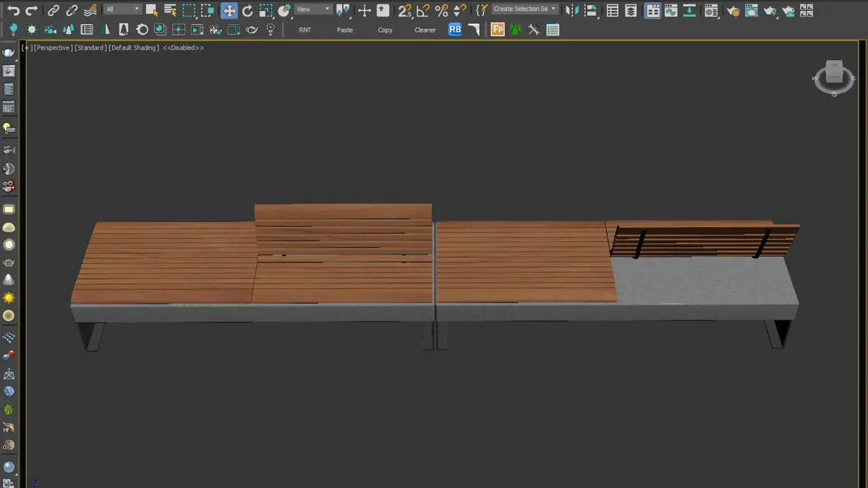The width and height of the screenshot is (868, 488).
Task: Click the RB plugin icon
Action: [455, 30]
